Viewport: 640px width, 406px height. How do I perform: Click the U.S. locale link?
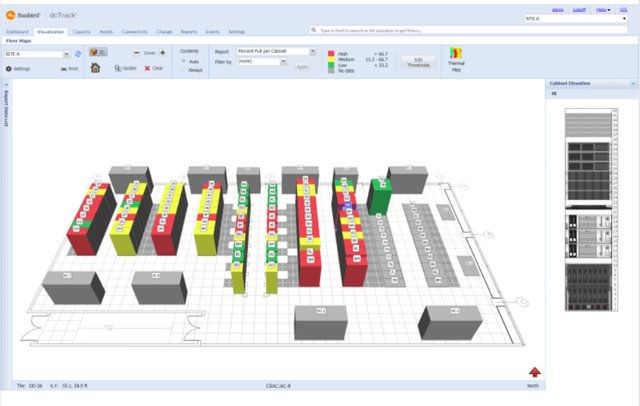[623, 10]
